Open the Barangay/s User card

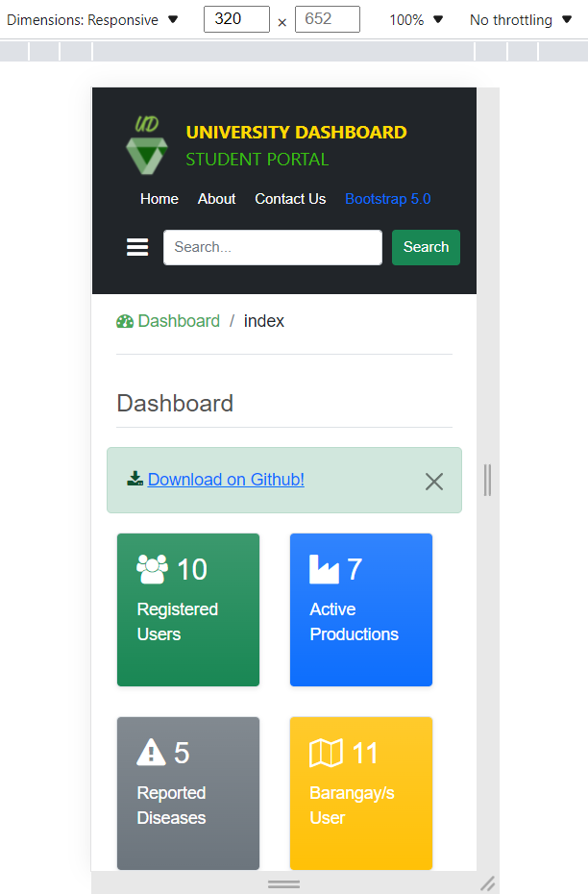click(361, 793)
